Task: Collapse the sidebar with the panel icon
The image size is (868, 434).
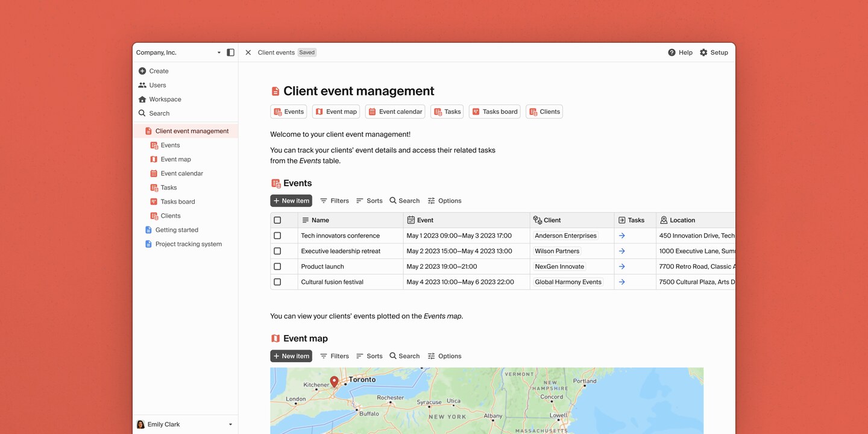Action: click(230, 52)
